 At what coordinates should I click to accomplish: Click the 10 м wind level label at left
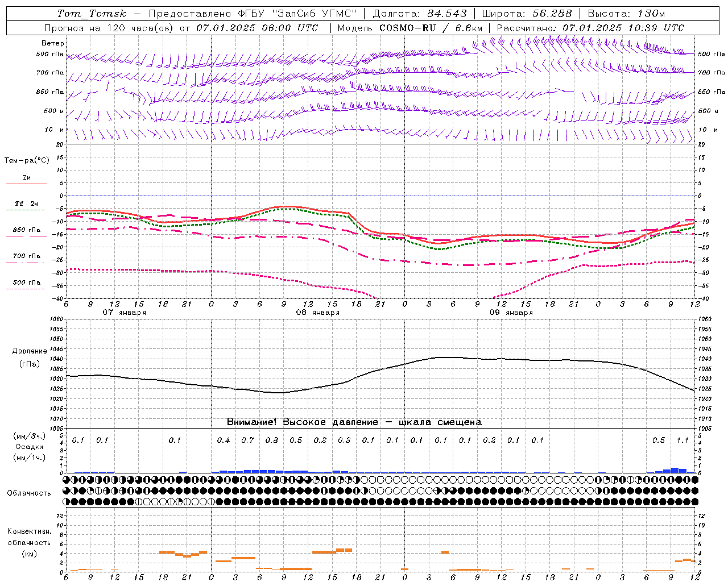pyautogui.click(x=55, y=130)
